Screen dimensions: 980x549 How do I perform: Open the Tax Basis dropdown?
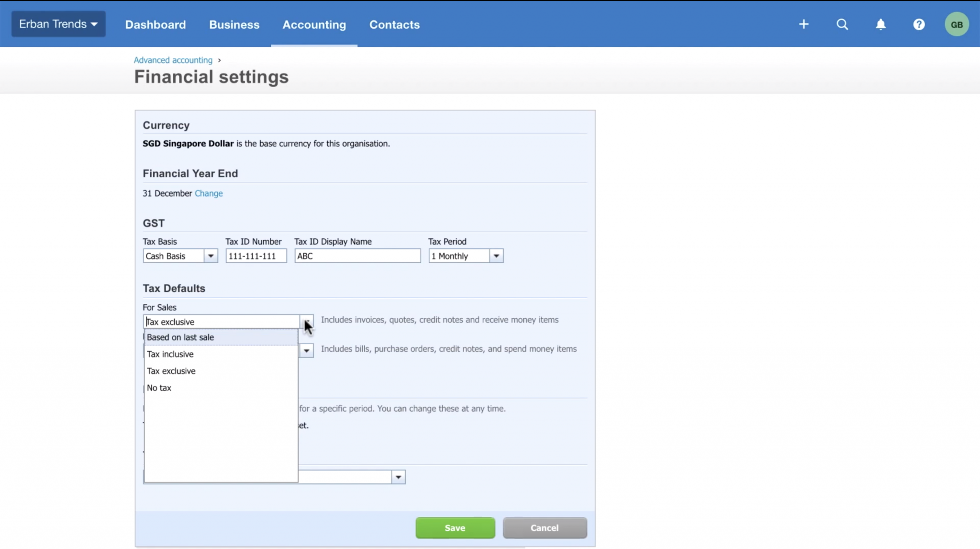tap(211, 256)
